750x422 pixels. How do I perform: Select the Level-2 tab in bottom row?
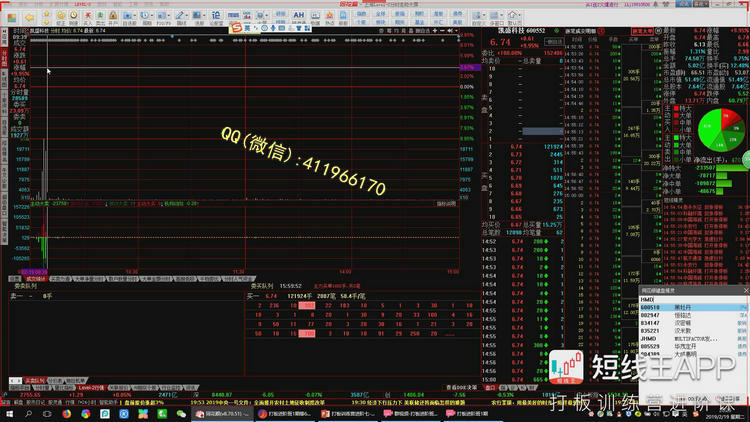pos(91,388)
